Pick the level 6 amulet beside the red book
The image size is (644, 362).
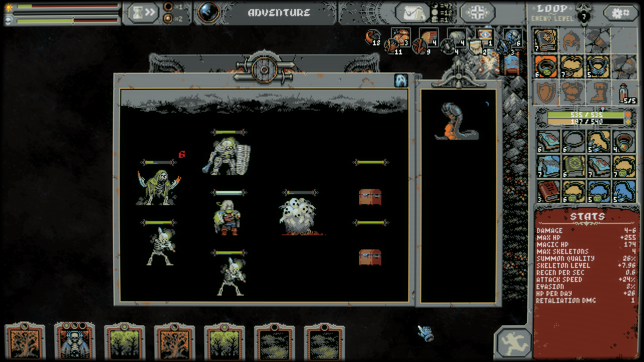(574, 192)
